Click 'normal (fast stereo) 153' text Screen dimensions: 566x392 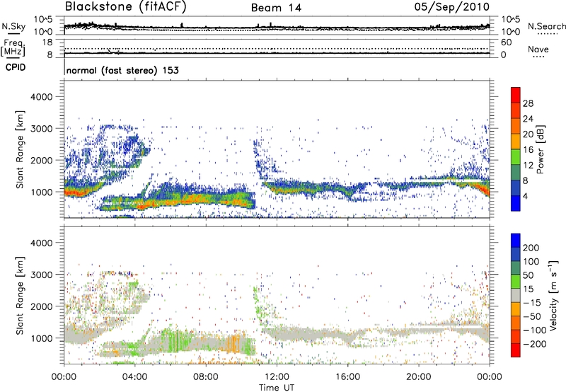(x=122, y=70)
